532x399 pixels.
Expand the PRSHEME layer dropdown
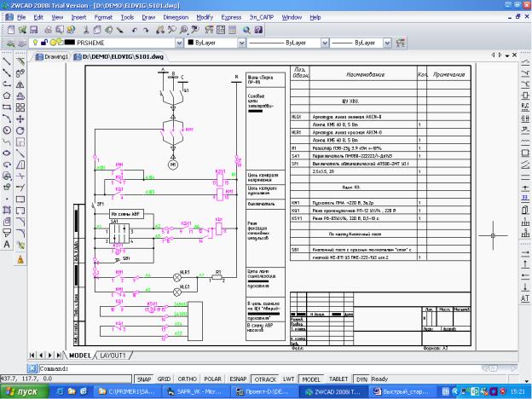(x=179, y=42)
